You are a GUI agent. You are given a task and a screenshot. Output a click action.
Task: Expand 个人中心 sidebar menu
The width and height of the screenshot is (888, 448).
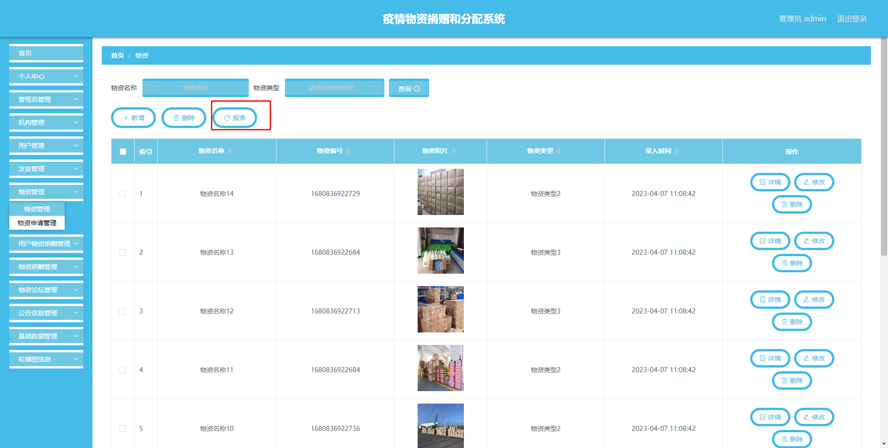click(x=46, y=76)
